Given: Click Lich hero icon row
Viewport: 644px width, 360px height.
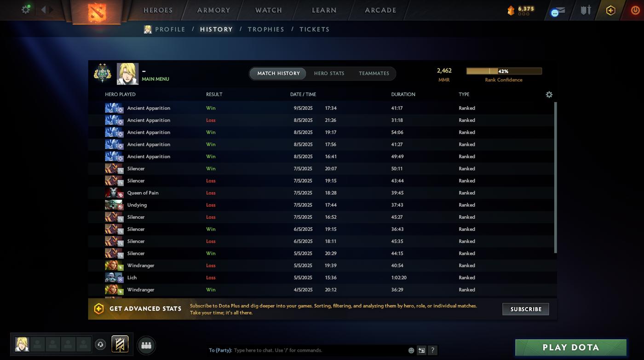Looking at the screenshot, I should (x=114, y=278).
